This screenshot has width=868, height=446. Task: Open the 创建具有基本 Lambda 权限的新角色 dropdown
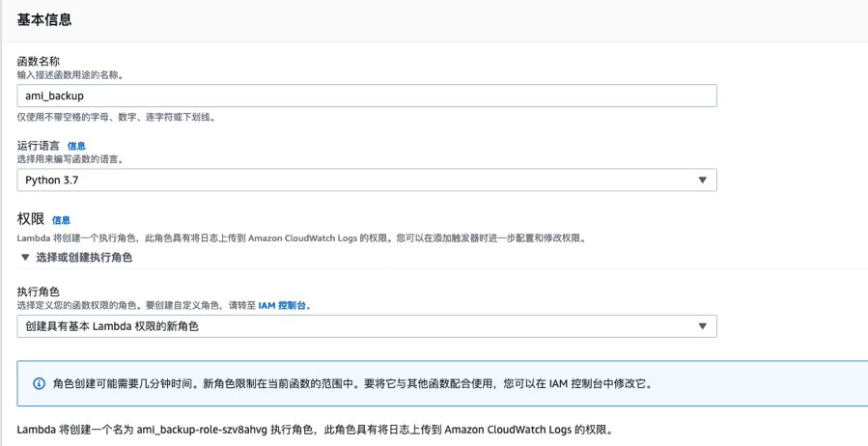[x=366, y=326]
